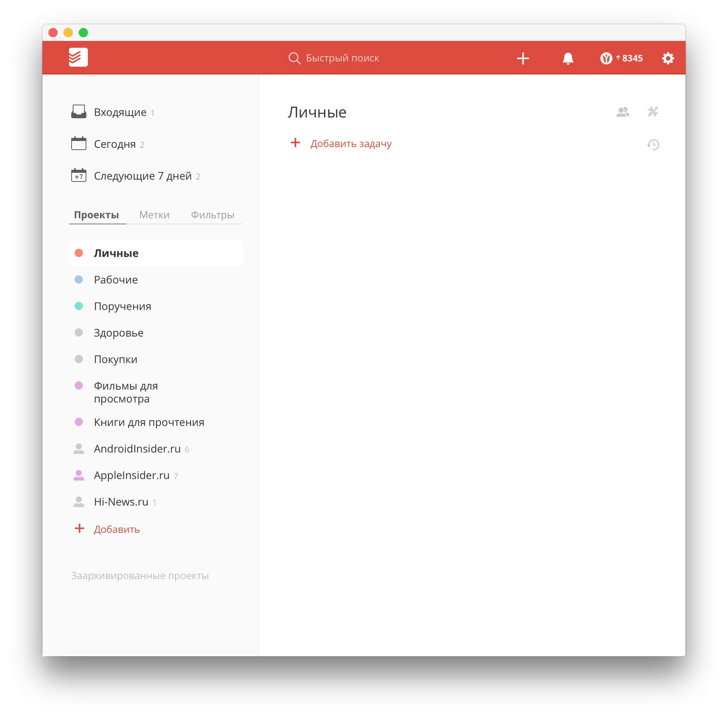Click the red plus beside Добавить project
Viewport: 728px width, 717px height.
(79, 528)
